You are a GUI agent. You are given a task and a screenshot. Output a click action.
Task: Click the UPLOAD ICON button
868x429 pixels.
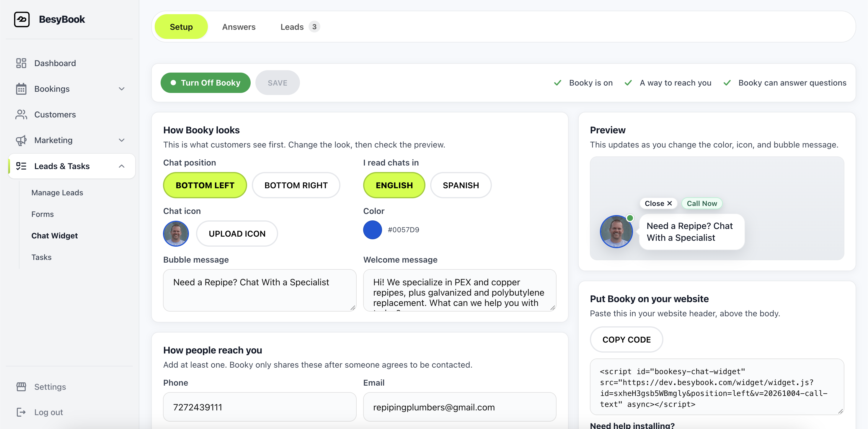point(237,234)
